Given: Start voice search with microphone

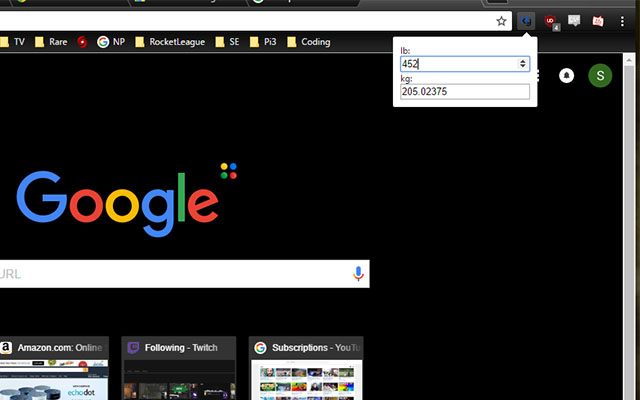Looking at the screenshot, I should (x=358, y=274).
